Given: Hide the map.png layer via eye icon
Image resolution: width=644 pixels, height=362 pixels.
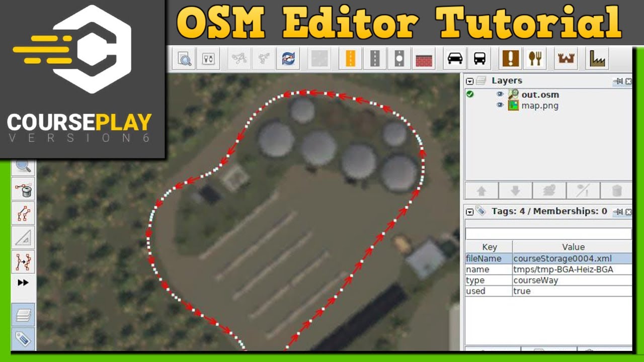Looking at the screenshot, I should (x=500, y=106).
